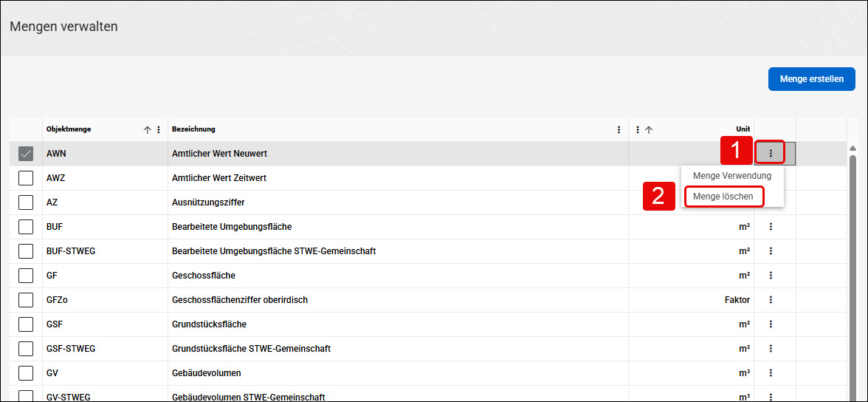Click sort arrow in Unit column header

(650, 130)
